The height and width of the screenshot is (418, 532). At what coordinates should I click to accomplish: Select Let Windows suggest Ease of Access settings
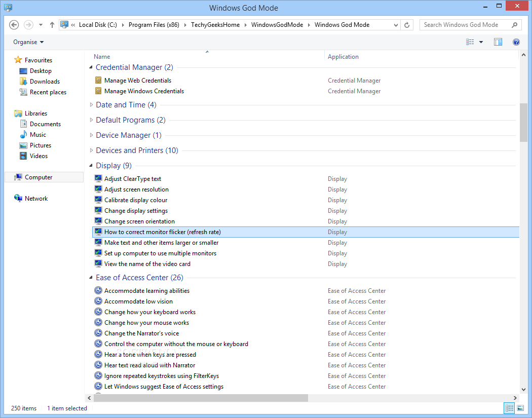(x=164, y=387)
